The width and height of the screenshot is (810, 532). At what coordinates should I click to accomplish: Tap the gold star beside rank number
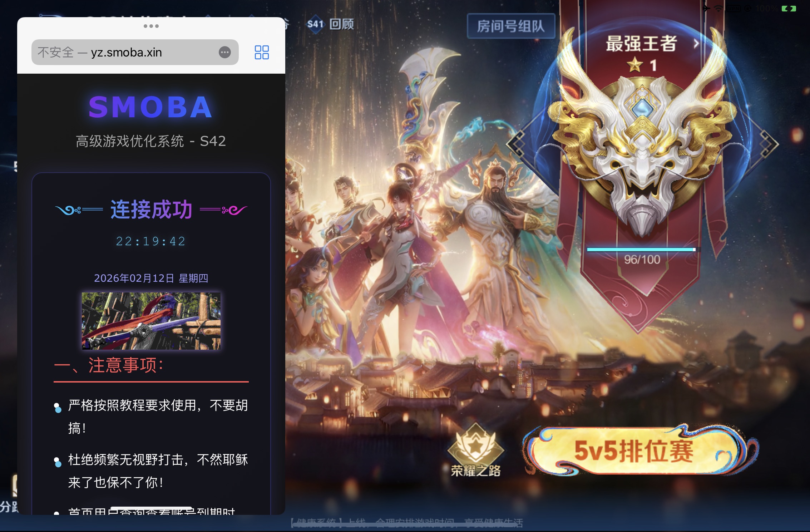[x=635, y=65]
